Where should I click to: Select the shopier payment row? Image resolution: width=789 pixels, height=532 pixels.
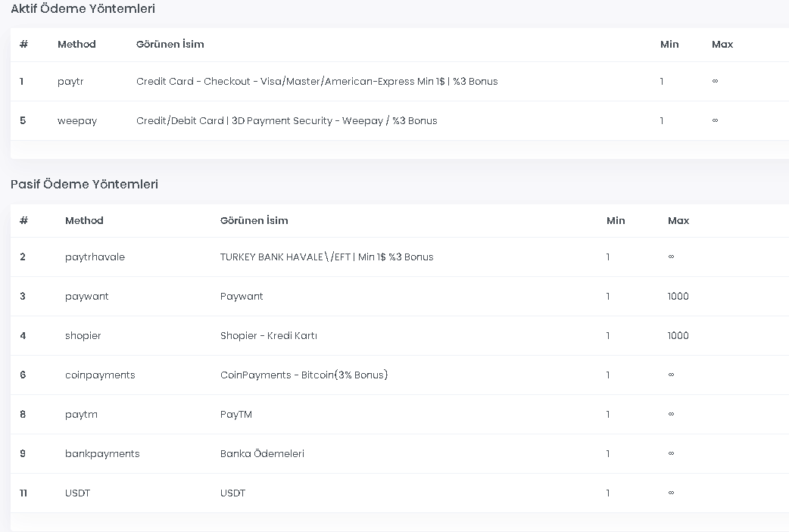[400, 335]
